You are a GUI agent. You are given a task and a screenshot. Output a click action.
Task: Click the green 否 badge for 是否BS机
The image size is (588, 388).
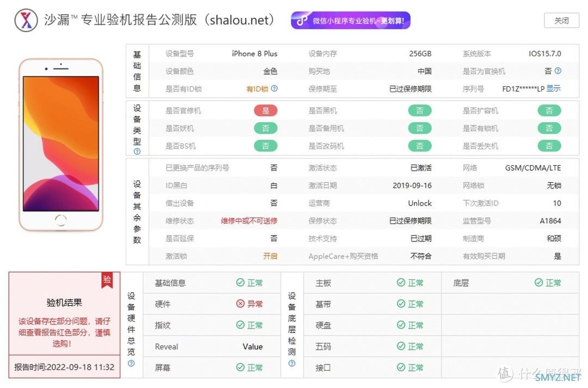click(266, 146)
